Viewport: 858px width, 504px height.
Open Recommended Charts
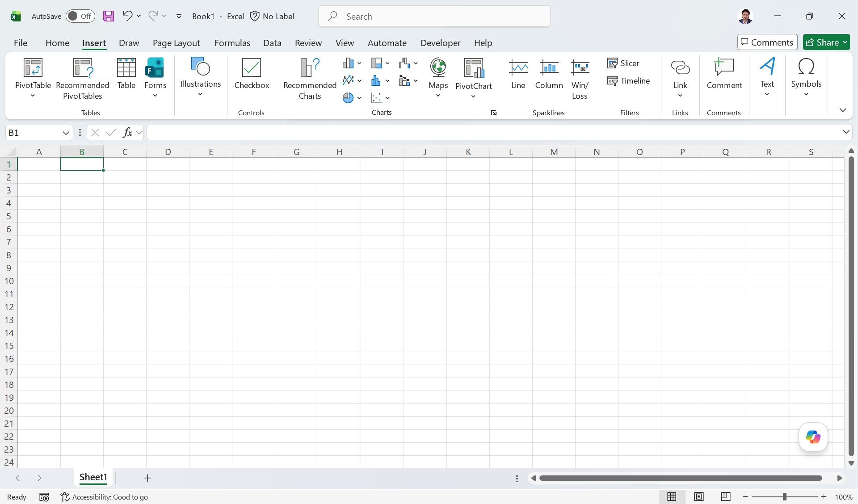(x=310, y=79)
